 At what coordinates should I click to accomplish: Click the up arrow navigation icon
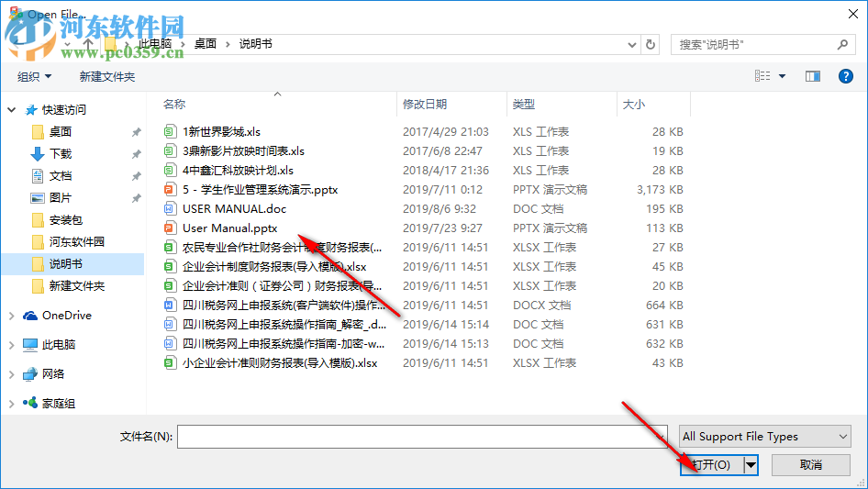[x=88, y=44]
